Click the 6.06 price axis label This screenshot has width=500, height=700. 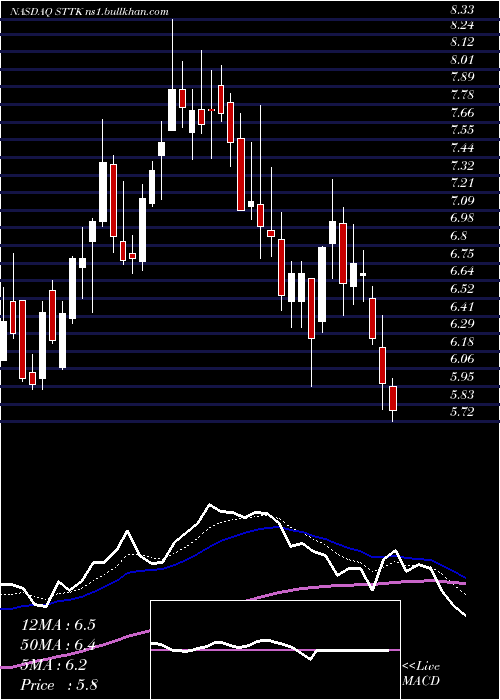(462, 360)
